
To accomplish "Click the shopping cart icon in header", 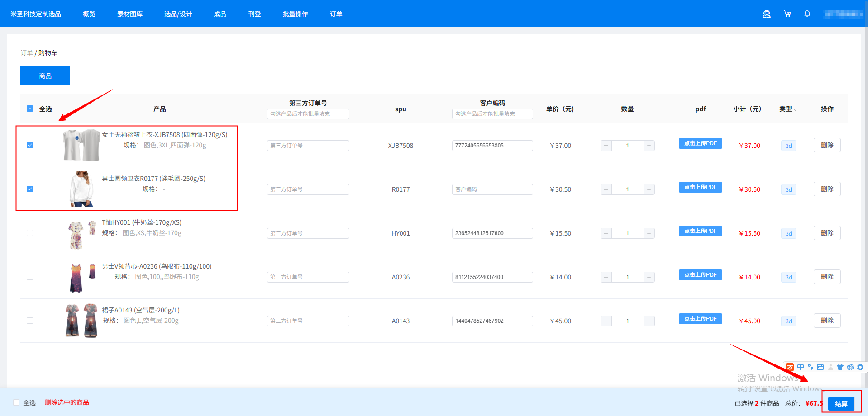I will click(787, 14).
